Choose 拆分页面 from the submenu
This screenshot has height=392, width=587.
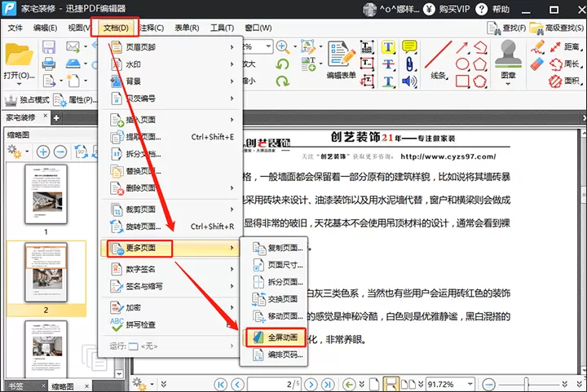click(277, 282)
